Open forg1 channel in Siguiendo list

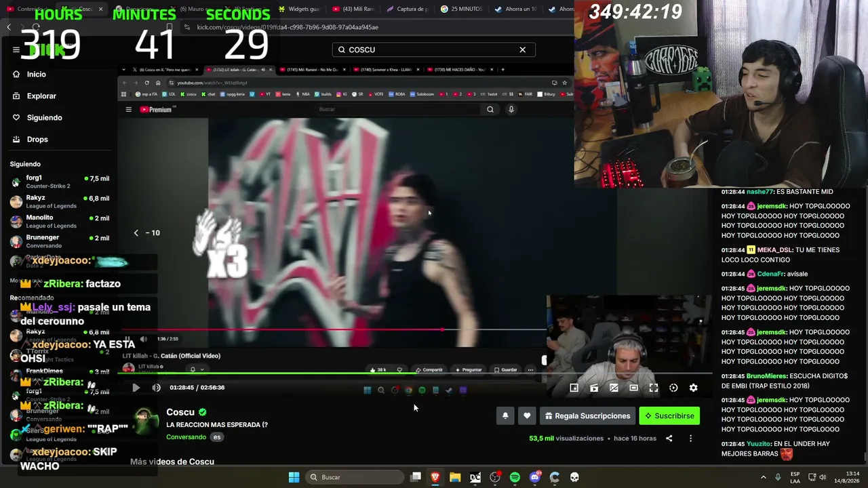coord(60,182)
